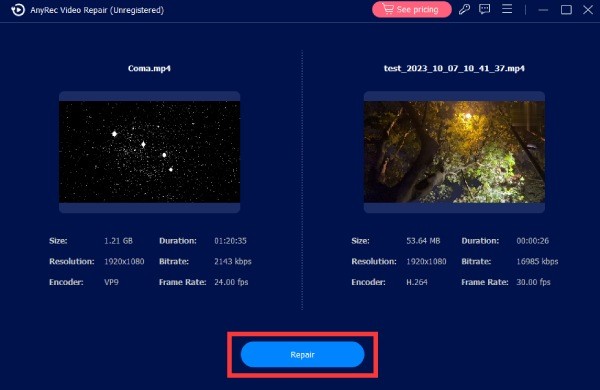
Task: Click the 24.00 fps frame rate value
Action: coord(231,282)
